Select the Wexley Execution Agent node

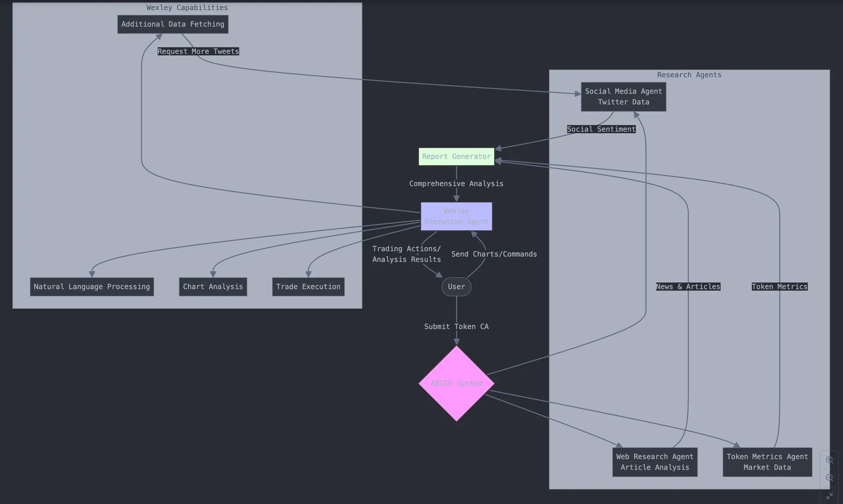point(456,216)
